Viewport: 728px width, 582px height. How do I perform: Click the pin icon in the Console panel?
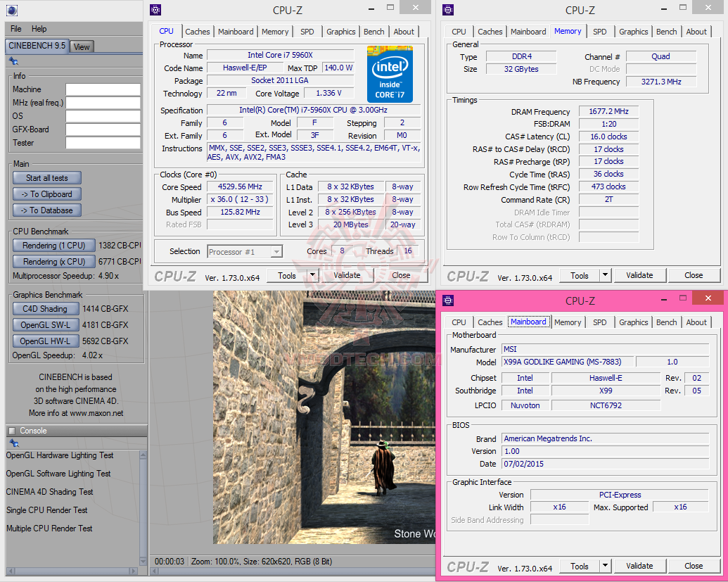point(14,443)
